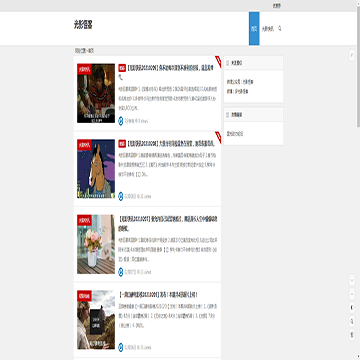Open the cartoon horse thumbnail
The width and height of the screenshot is (360, 360).
click(96, 169)
